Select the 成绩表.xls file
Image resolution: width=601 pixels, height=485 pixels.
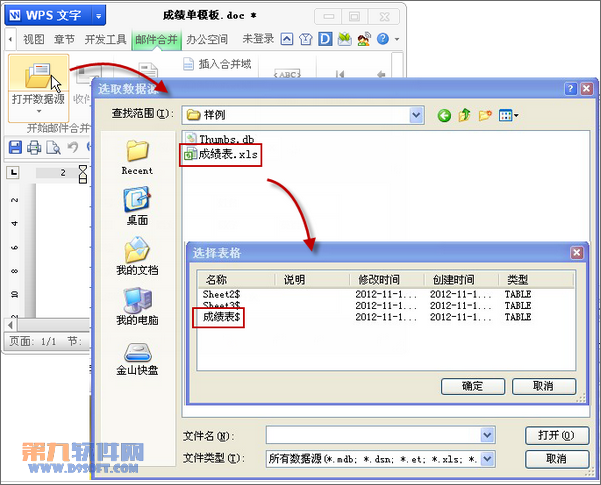[x=221, y=155]
